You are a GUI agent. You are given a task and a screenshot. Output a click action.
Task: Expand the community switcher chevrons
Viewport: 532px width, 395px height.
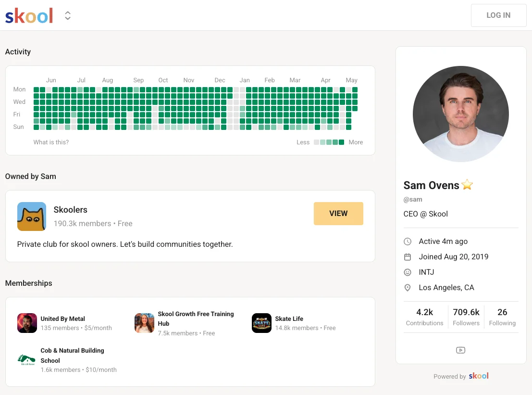[x=68, y=15]
